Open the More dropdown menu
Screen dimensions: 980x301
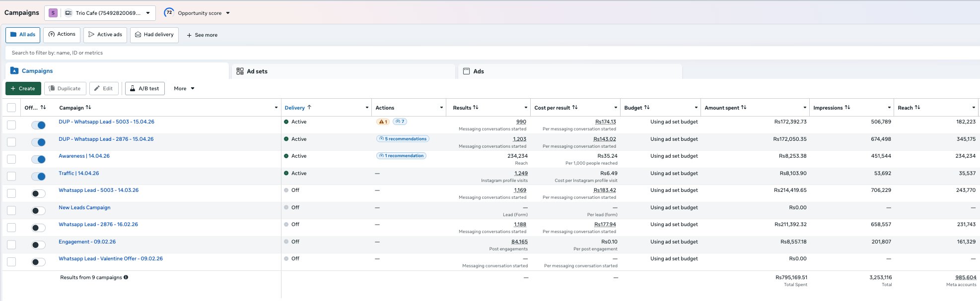184,88
